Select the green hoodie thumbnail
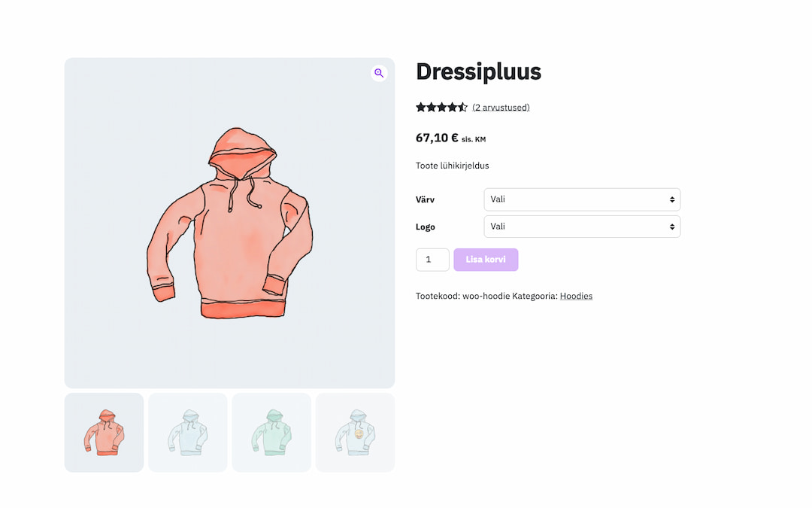This screenshot has width=812, height=508. [271, 432]
